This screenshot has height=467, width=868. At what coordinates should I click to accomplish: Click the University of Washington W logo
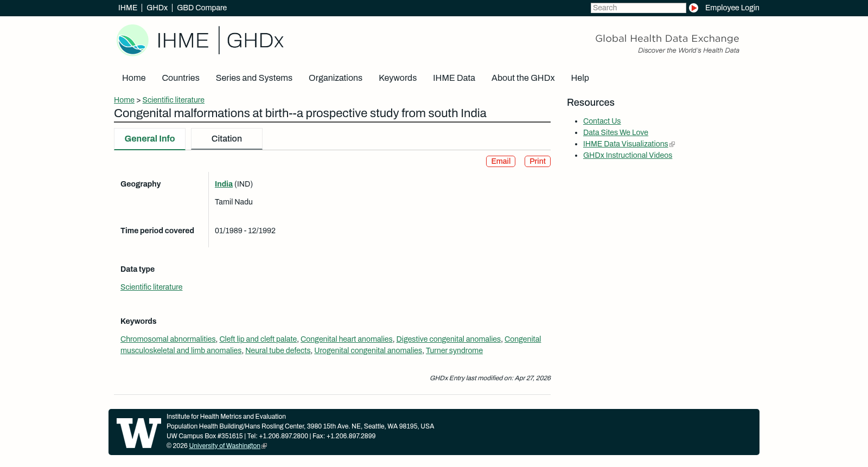(x=139, y=433)
